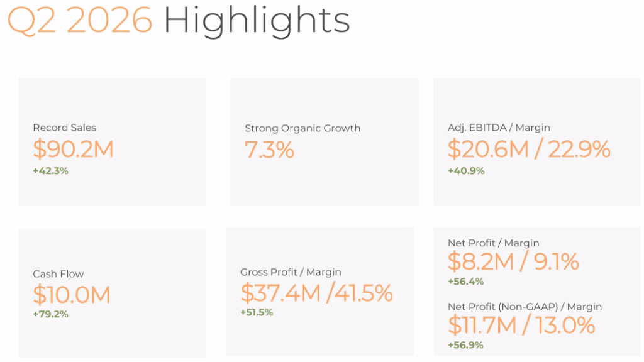Click the Gross Profit / Margin label

[x=291, y=272]
